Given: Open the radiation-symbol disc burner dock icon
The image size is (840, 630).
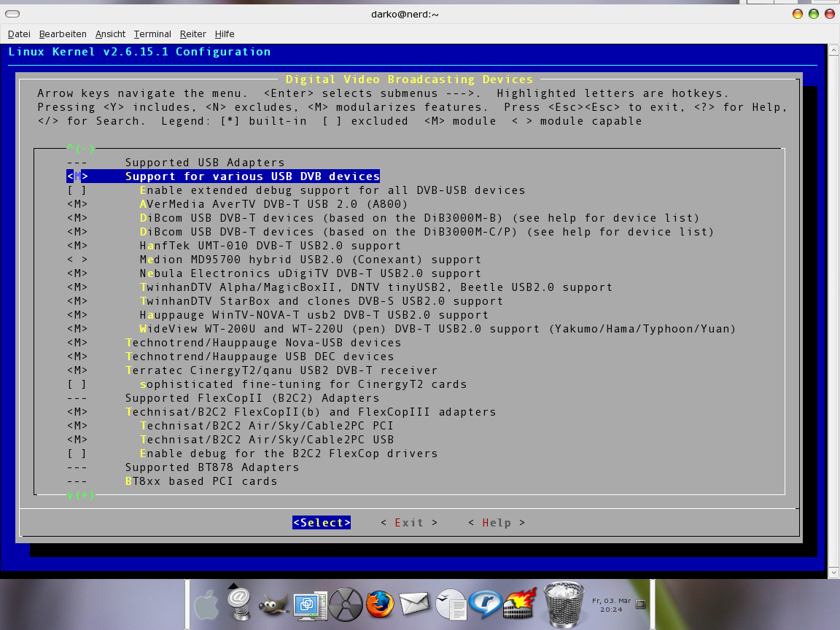Looking at the screenshot, I should (x=346, y=604).
